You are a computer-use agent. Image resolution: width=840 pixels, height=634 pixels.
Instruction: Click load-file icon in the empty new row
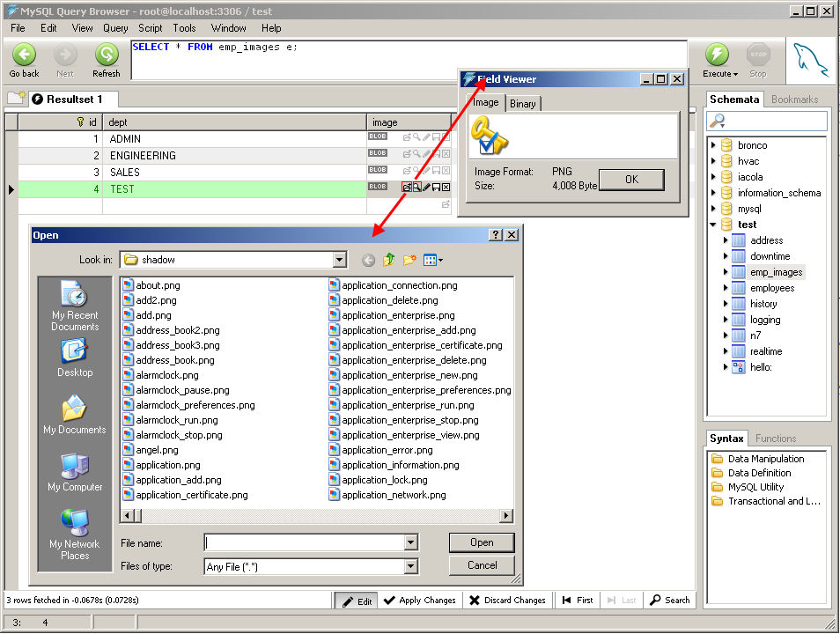click(446, 204)
